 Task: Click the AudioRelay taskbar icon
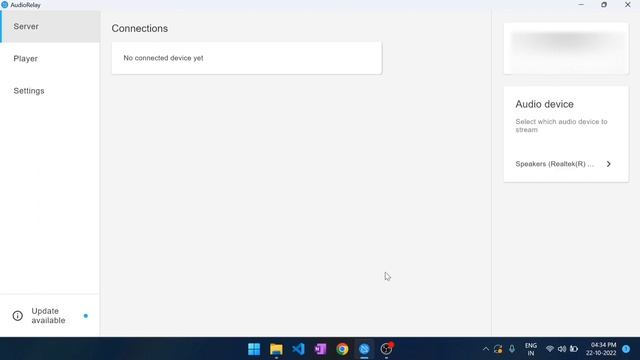(364, 349)
